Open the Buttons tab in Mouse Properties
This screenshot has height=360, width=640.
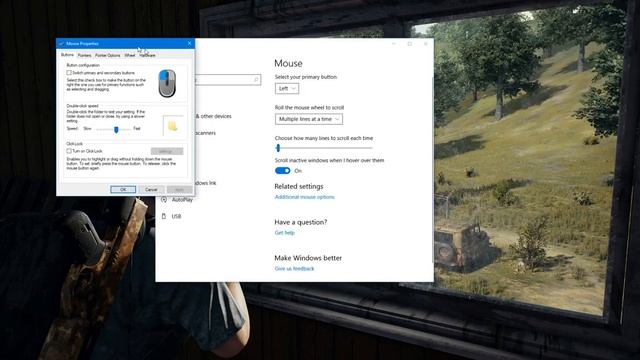coord(67,55)
